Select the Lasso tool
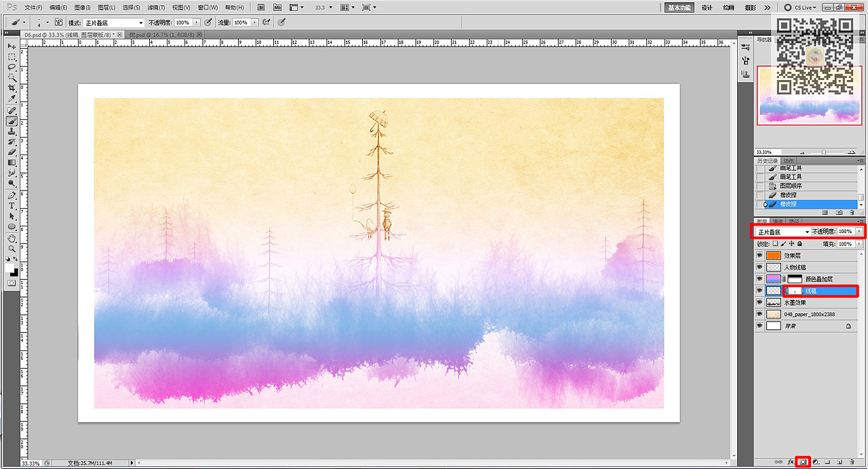 (x=12, y=68)
